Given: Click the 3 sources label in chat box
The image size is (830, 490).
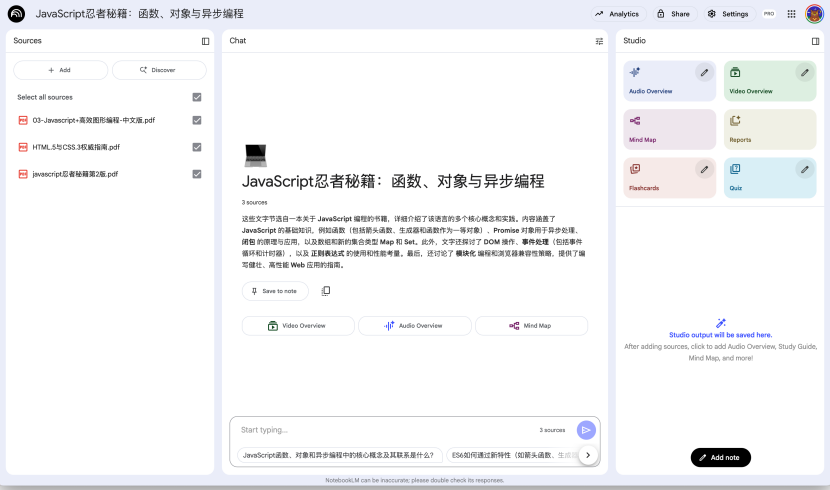Looking at the screenshot, I should [x=552, y=430].
